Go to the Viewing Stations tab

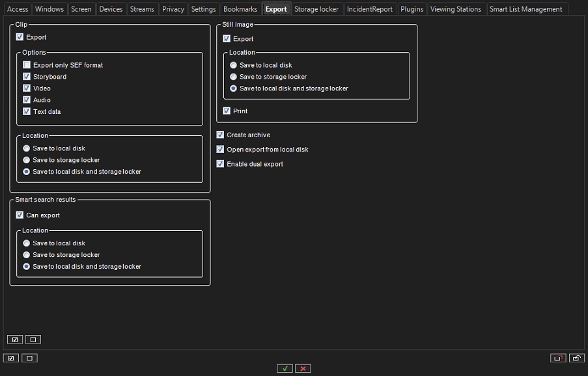coord(456,9)
